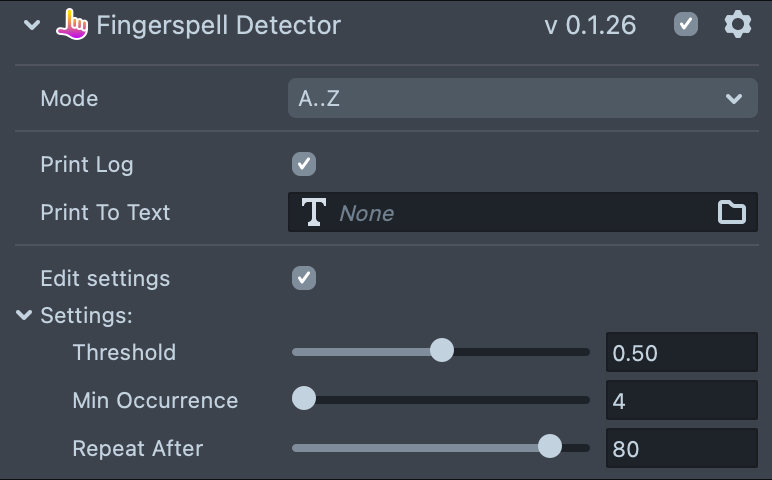Viewport: 772px width, 480px height.
Task: Click the Fingerspell Detector hand icon
Action: pos(71,25)
